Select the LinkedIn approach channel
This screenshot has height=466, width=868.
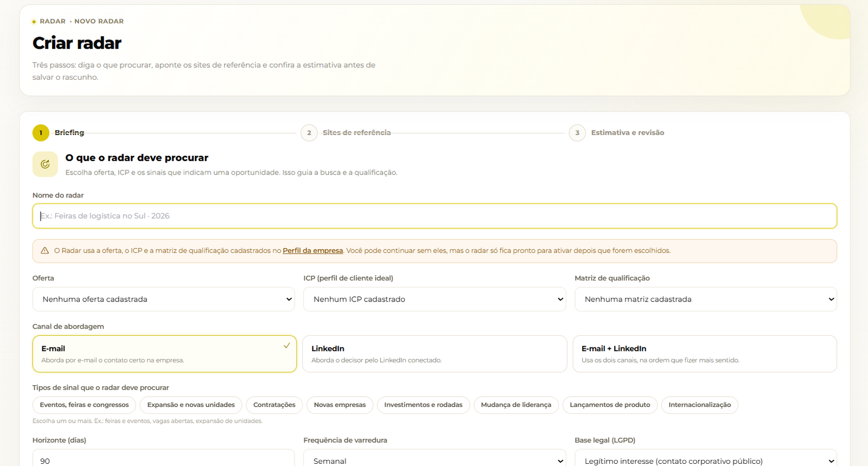(x=435, y=354)
